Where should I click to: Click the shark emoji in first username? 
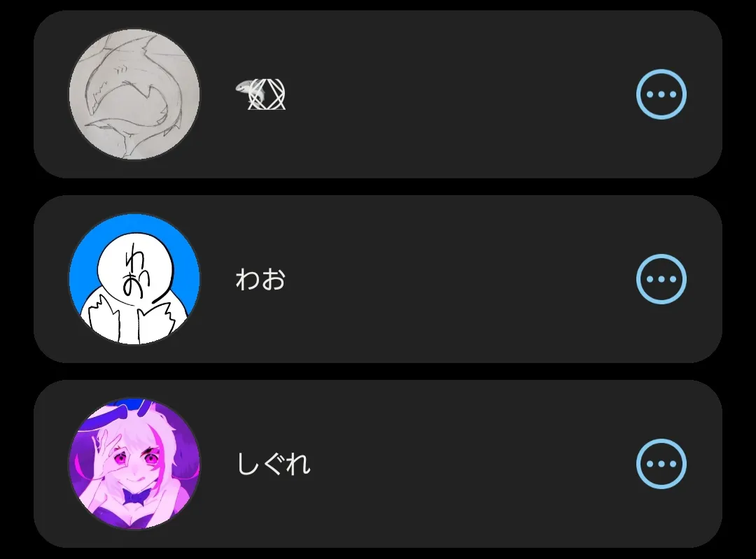(244, 89)
